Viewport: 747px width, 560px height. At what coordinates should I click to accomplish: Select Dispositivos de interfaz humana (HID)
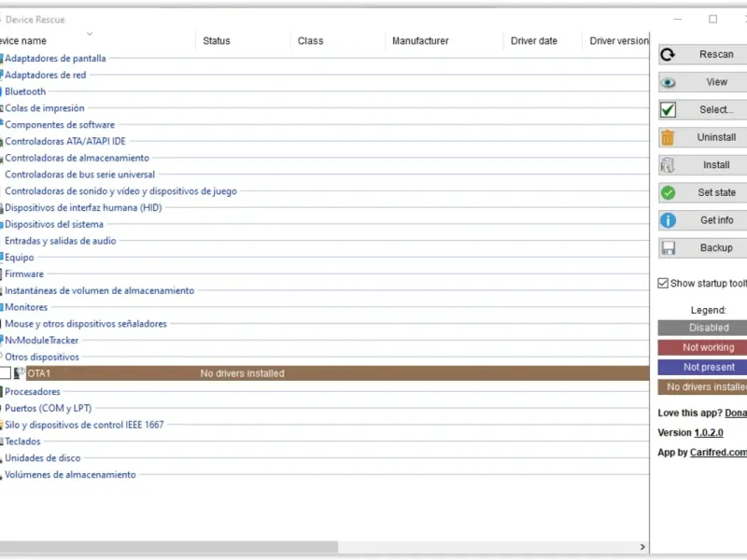coord(83,207)
